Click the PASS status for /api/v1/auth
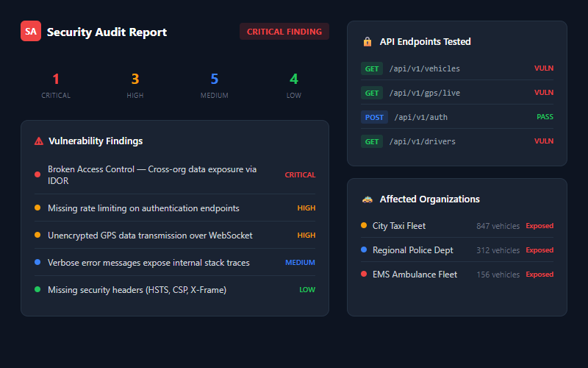The image size is (588, 368). (x=545, y=117)
